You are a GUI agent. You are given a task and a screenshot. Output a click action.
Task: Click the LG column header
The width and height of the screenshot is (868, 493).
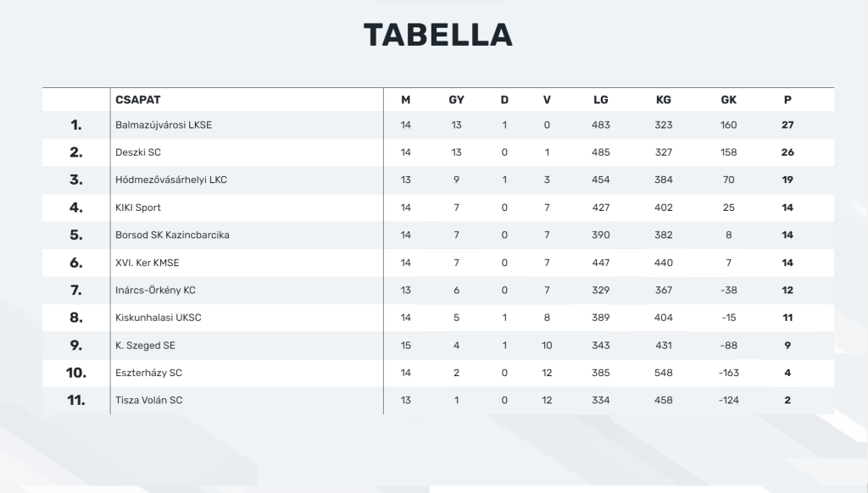601,99
